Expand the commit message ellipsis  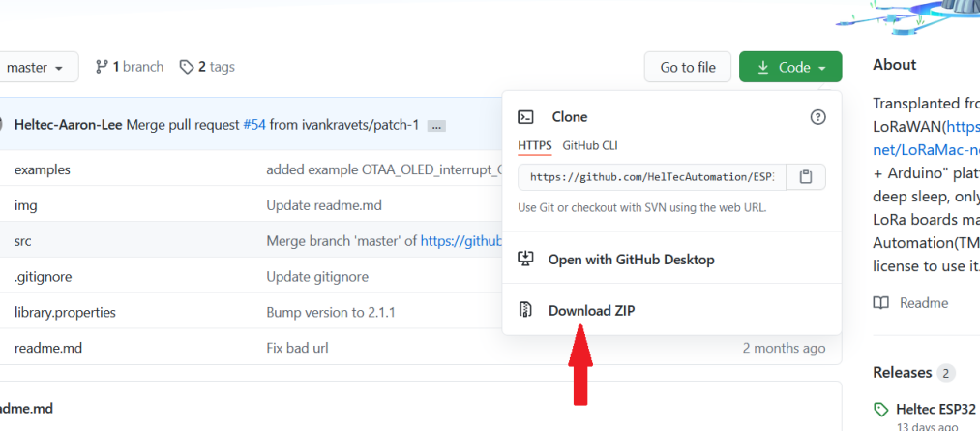coord(436,126)
